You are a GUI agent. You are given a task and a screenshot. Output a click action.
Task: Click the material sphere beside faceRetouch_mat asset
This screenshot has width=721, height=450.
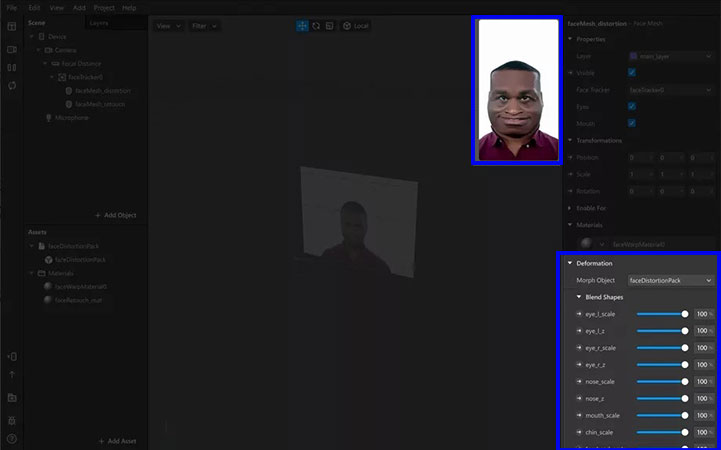(48, 300)
